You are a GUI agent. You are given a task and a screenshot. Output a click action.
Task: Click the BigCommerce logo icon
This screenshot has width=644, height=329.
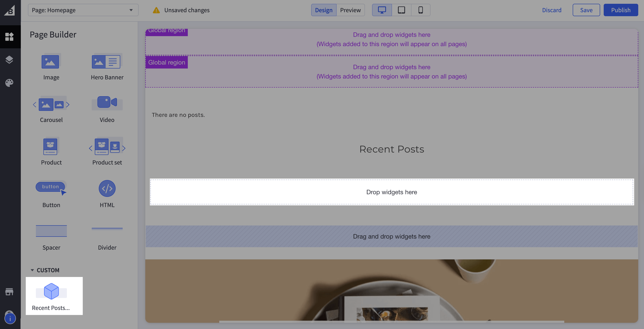point(10,10)
